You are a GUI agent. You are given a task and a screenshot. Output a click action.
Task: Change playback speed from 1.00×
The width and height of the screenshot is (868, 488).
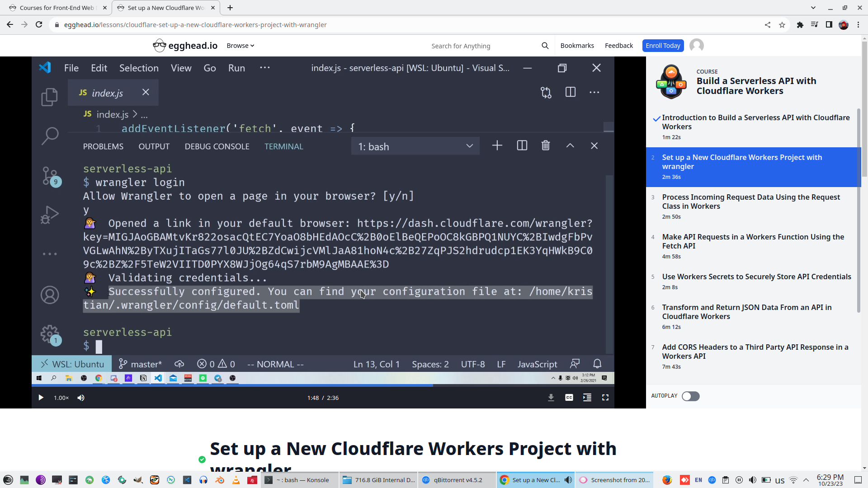coord(61,398)
